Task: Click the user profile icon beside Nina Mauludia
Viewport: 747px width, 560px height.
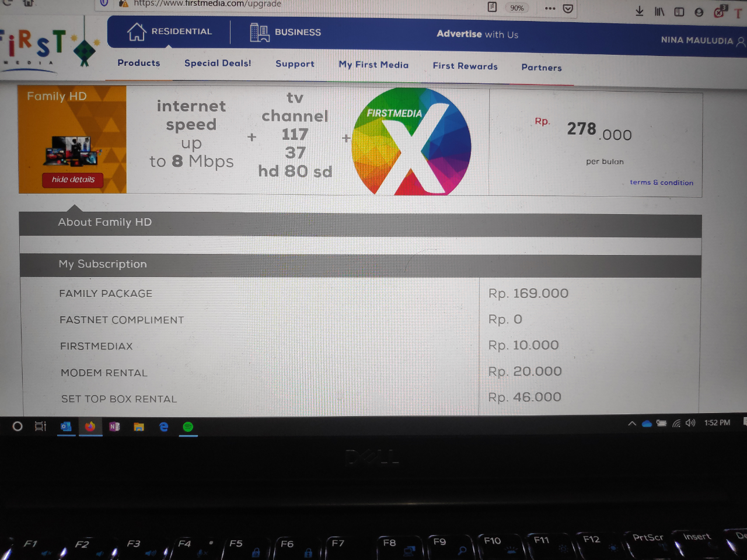Action: [741, 41]
